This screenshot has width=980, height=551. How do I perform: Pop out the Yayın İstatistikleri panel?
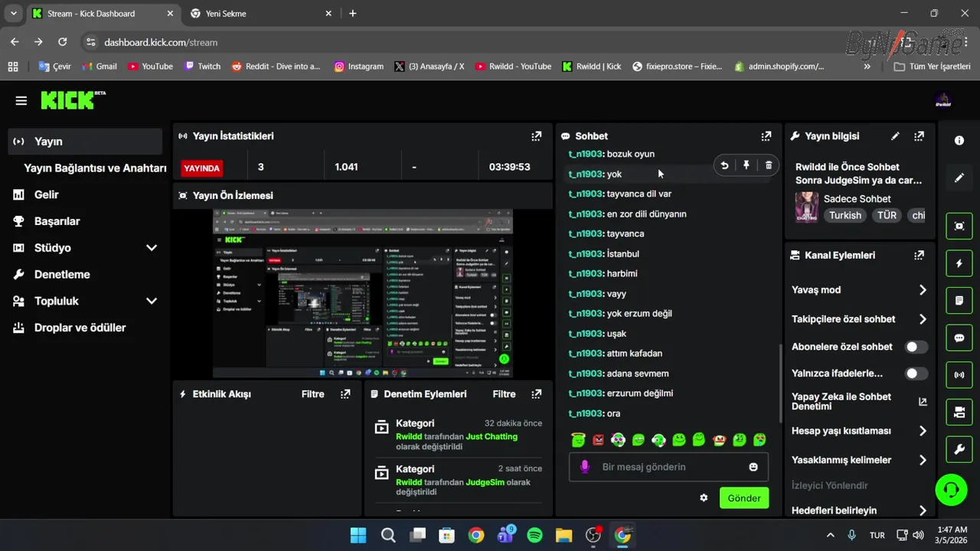click(x=537, y=136)
